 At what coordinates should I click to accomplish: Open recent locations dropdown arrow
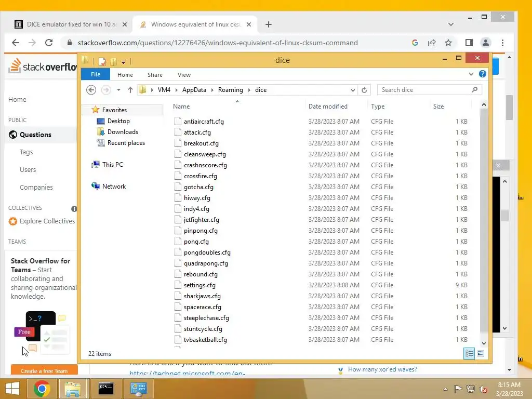pyautogui.click(x=118, y=90)
